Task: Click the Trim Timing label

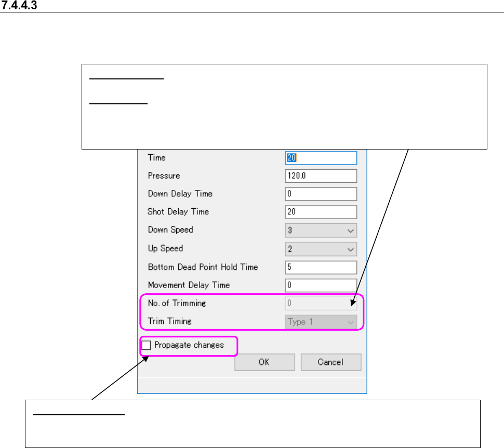Action: coord(170,321)
